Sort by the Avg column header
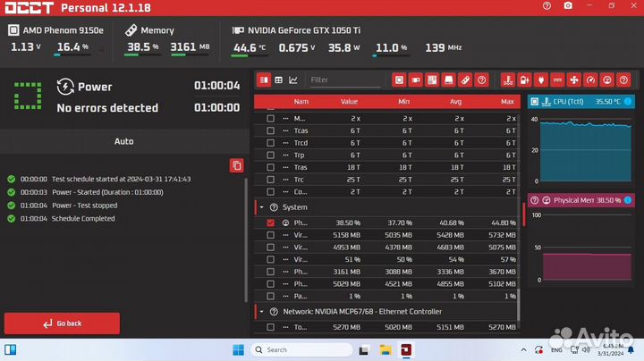644x361 pixels. [455, 101]
